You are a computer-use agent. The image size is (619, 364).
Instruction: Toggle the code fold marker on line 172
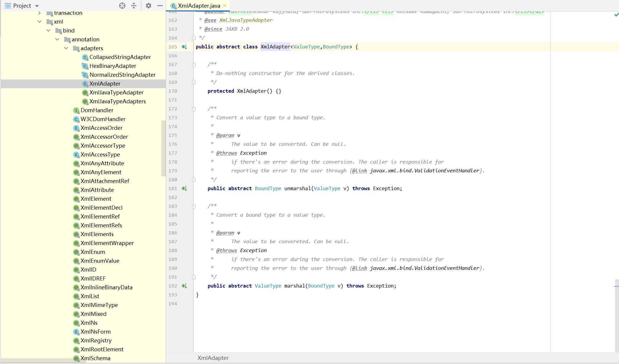pyautogui.click(x=194, y=109)
